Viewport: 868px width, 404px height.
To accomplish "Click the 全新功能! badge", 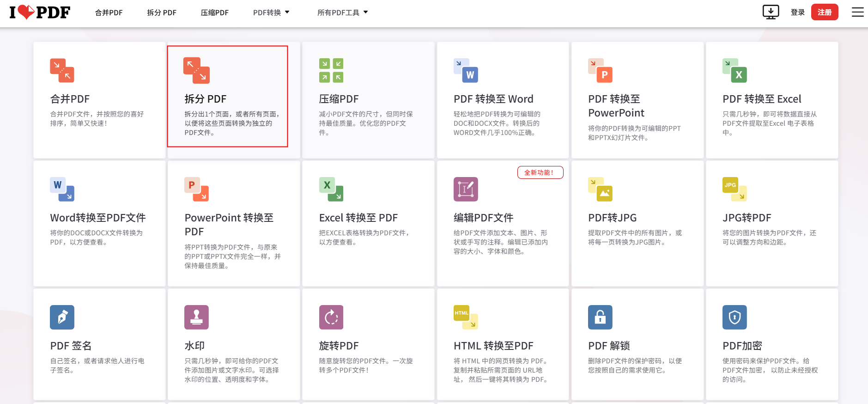I will pyautogui.click(x=540, y=172).
